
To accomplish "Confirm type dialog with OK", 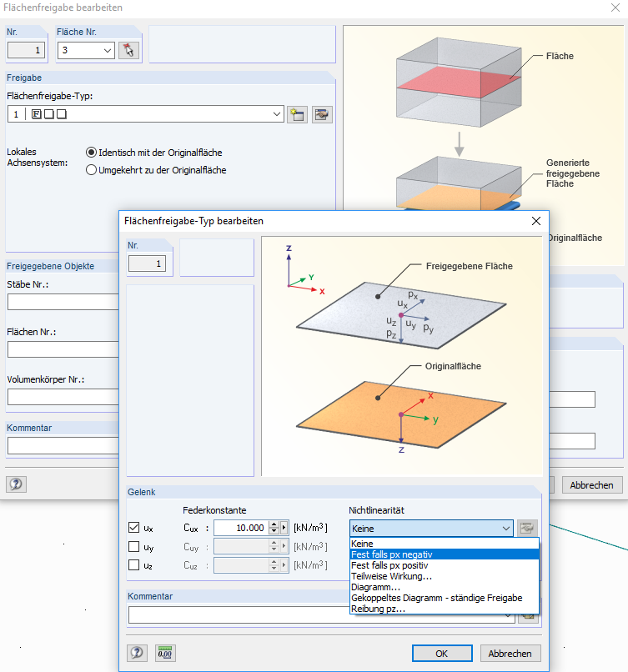I will (x=442, y=654).
